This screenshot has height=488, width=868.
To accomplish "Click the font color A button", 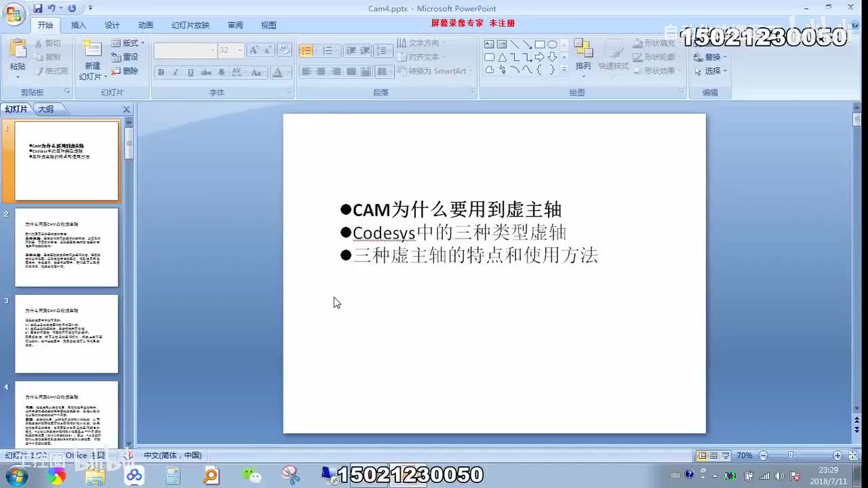I will [x=277, y=72].
